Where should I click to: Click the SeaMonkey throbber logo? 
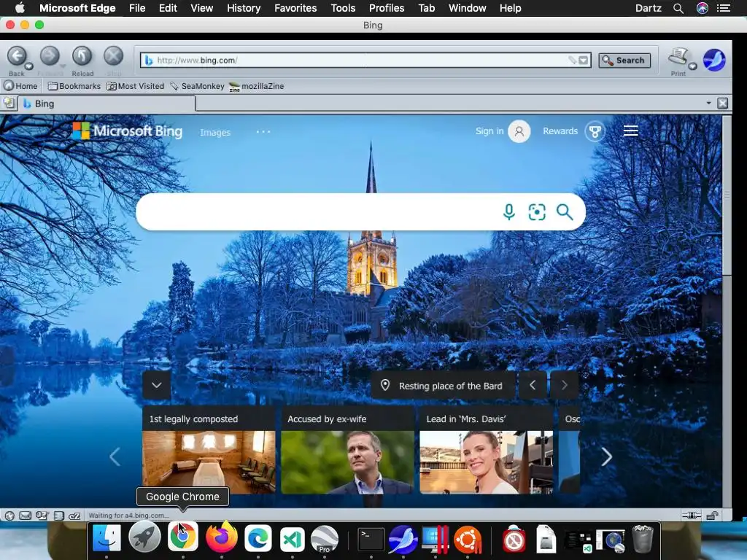[x=714, y=60]
